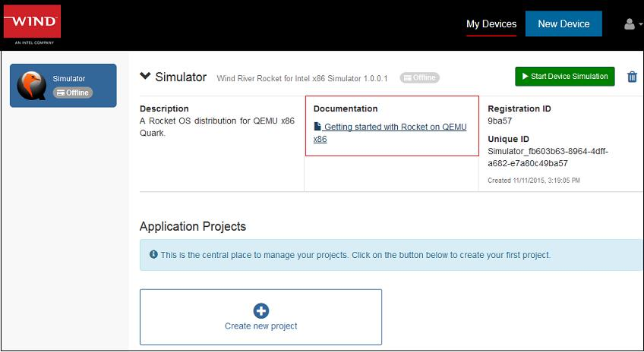Open the My Devices tab

[x=491, y=24]
